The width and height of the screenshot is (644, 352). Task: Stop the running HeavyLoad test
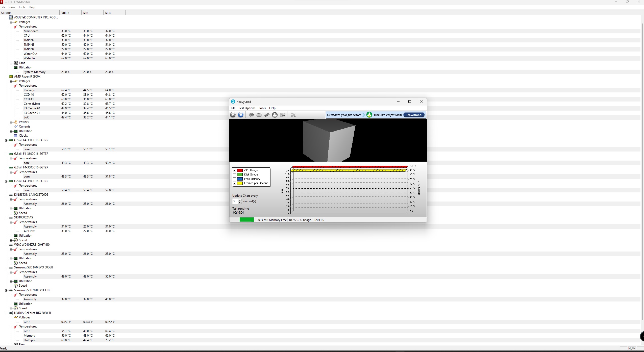pyautogui.click(x=241, y=115)
